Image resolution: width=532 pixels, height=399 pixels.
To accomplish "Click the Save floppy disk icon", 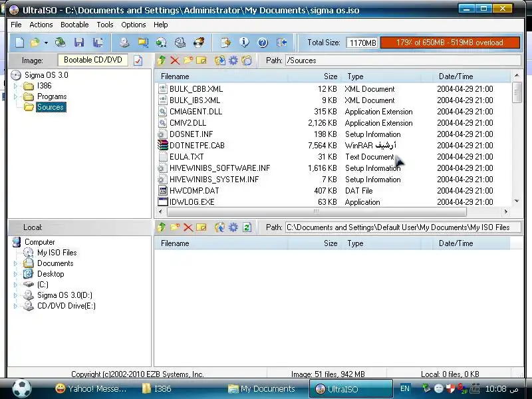I will (79, 43).
